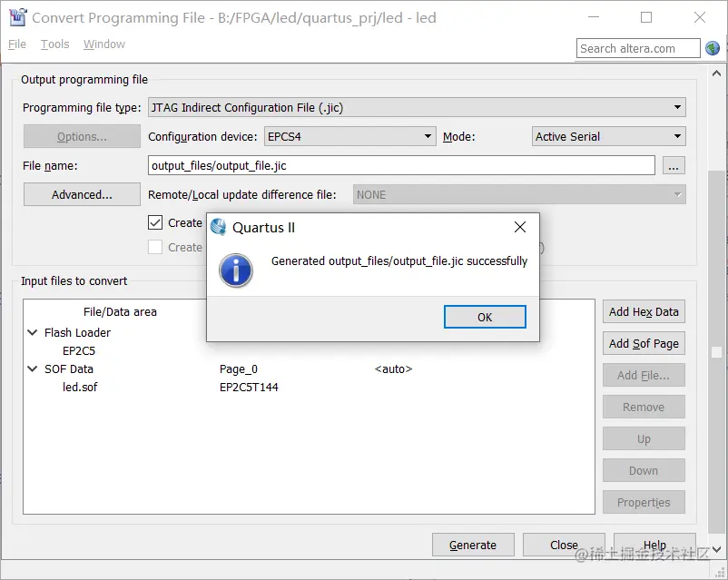Select the led.sof file row

[80, 387]
